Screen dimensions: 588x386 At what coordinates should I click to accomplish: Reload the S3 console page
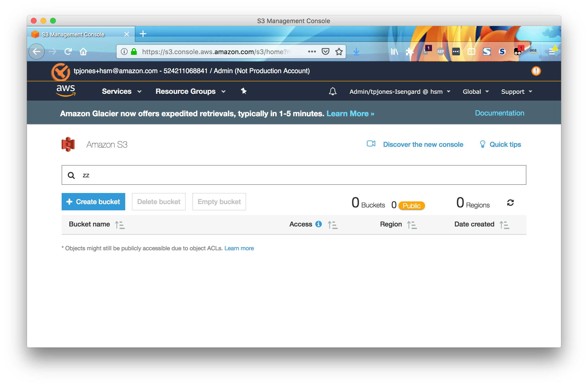tap(68, 51)
